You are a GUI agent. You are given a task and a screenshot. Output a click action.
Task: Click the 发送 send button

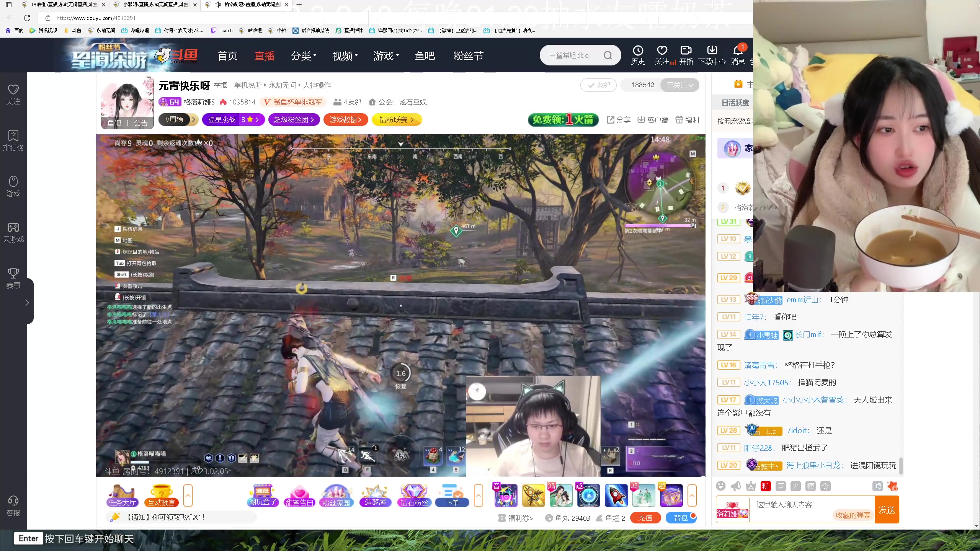[887, 509]
